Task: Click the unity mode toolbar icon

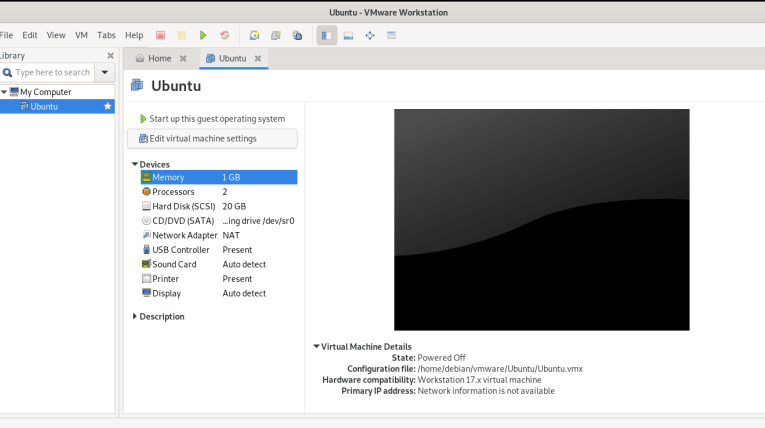Action: pyautogui.click(x=391, y=35)
